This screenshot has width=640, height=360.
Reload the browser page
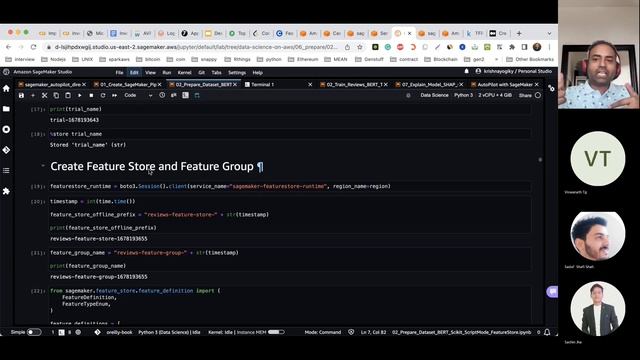[x=33, y=47]
